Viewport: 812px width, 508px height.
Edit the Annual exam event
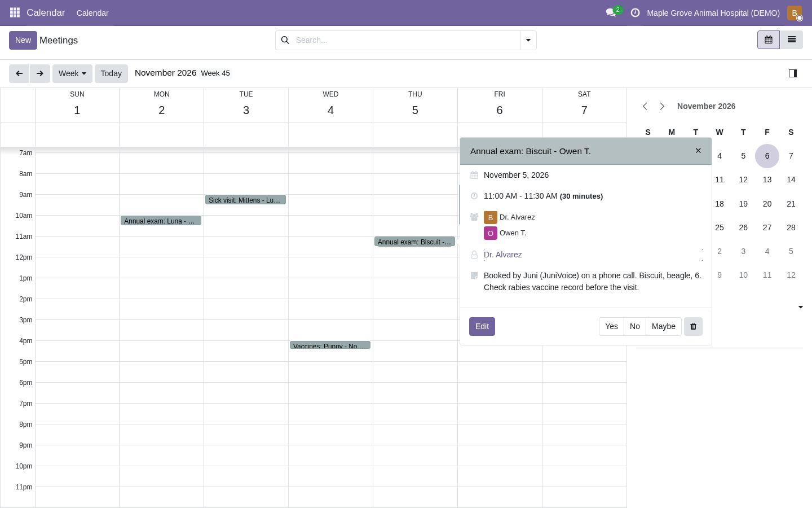(482, 326)
